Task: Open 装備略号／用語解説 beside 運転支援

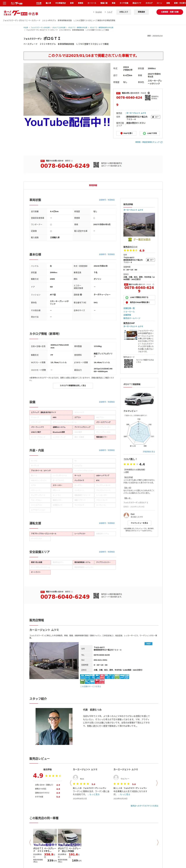Action: click(107, 523)
